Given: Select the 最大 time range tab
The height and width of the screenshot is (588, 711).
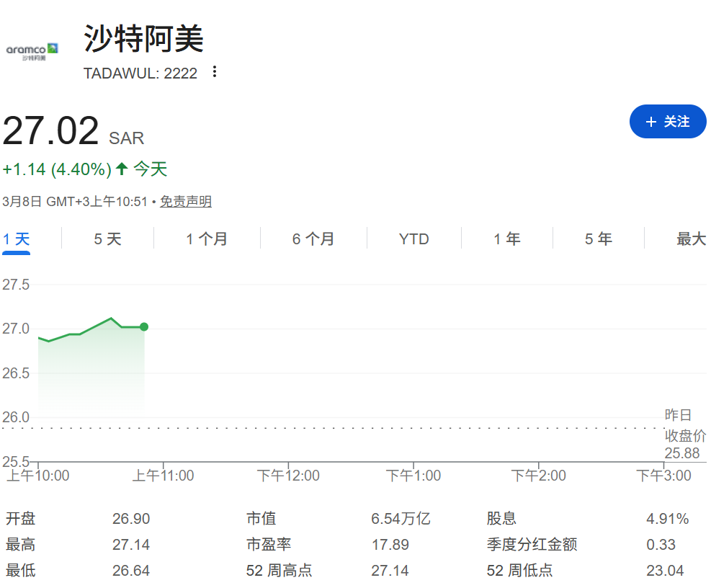Looking at the screenshot, I should 691,239.
